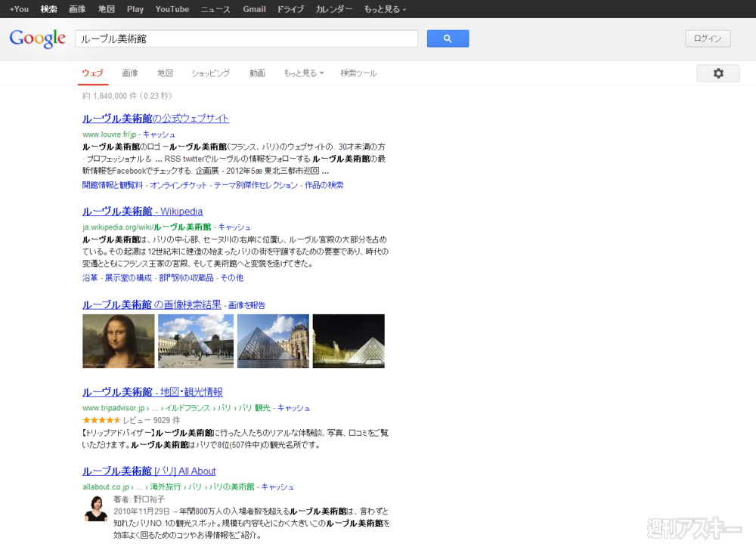Open the 検索ツール options
Image resolution: width=756 pixels, height=553 pixels.
[358, 73]
